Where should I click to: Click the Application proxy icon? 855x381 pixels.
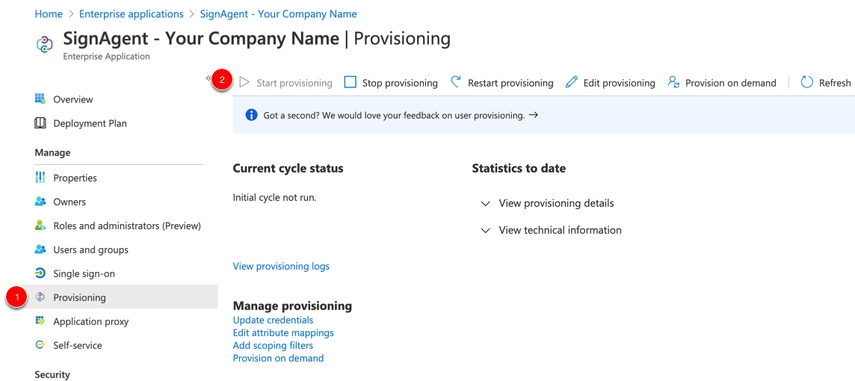pyautogui.click(x=40, y=322)
